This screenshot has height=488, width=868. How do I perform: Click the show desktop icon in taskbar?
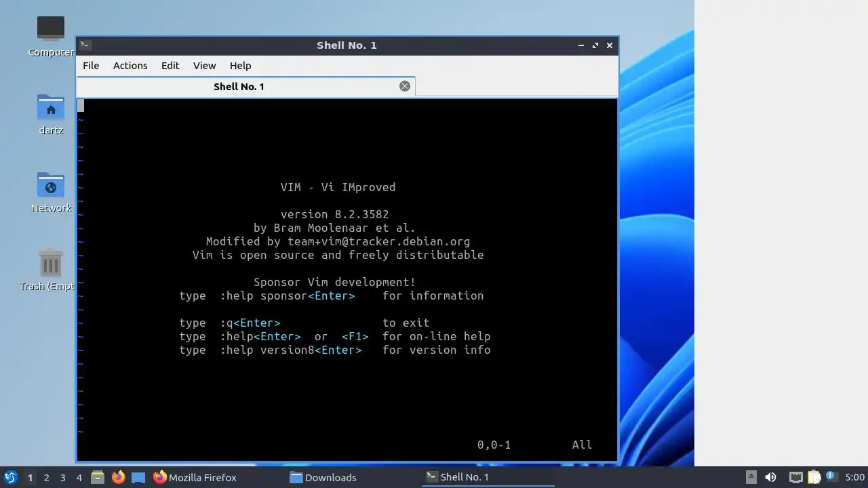coord(138,477)
